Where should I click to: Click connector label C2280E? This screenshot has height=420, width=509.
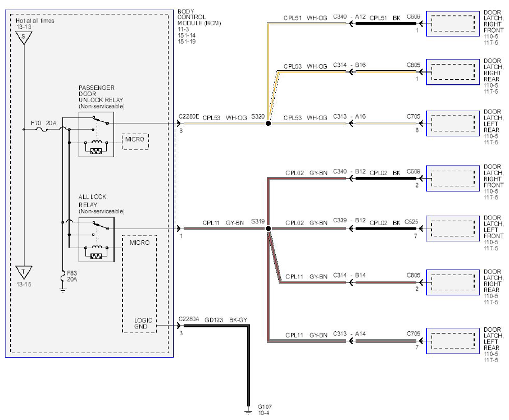coord(189,116)
